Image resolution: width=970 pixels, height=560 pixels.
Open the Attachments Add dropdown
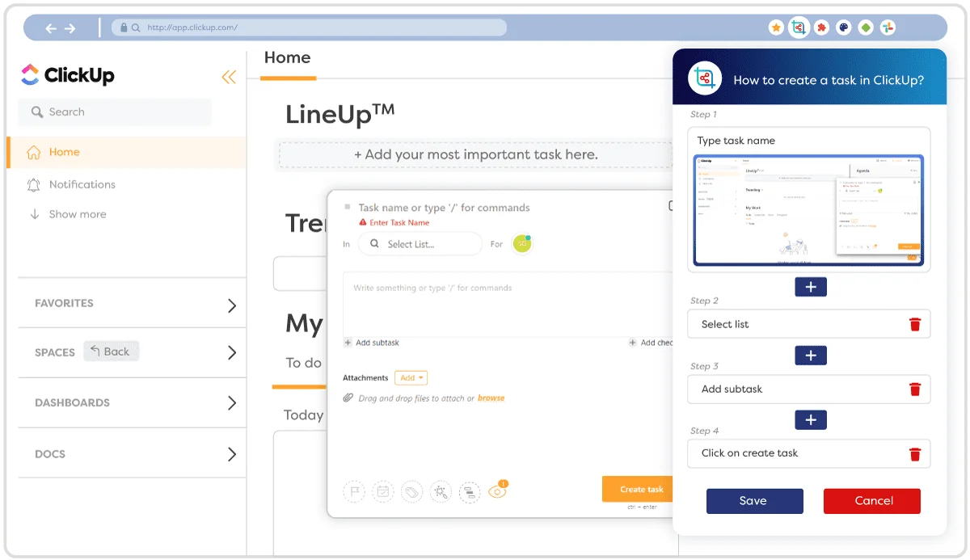pos(411,377)
